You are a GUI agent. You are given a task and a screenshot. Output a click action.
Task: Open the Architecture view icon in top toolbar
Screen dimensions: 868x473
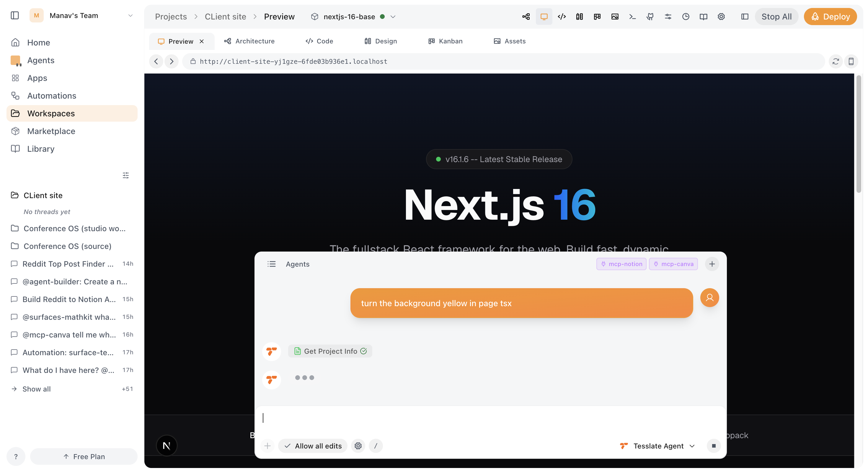click(x=526, y=17)
